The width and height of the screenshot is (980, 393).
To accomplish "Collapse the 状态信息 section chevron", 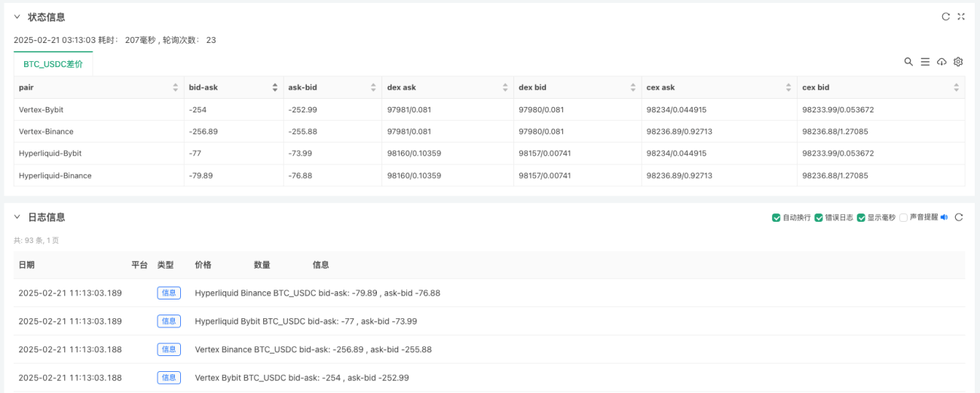I will click(x=17, y=17).
